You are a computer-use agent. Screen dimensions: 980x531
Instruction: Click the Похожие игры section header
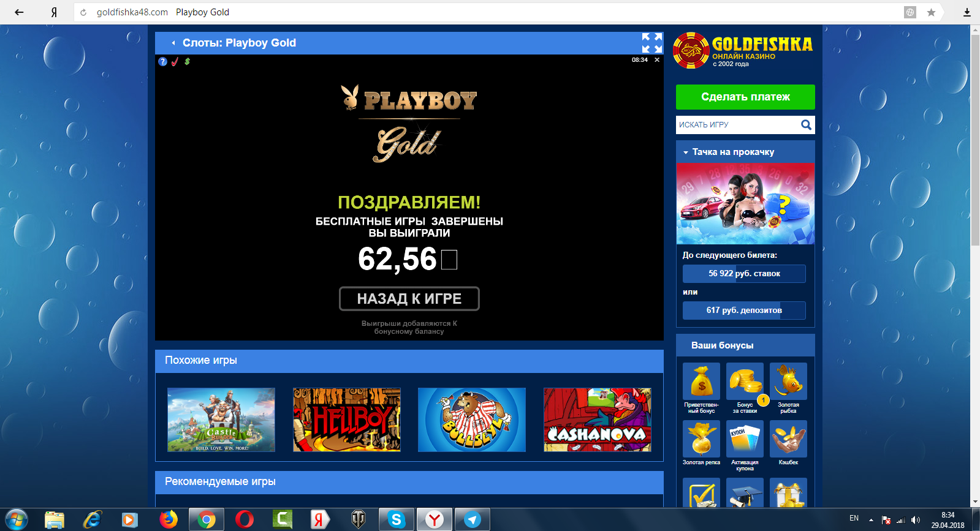point(409,361)
